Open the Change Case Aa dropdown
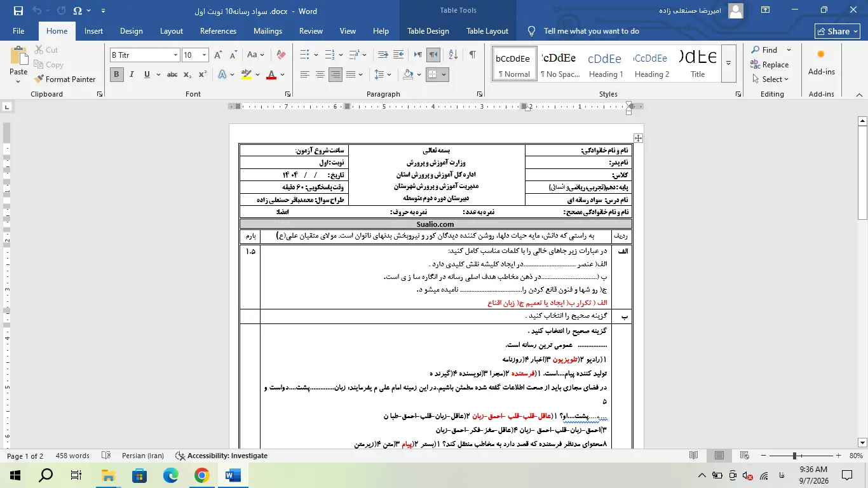 [x=255, y=55]
